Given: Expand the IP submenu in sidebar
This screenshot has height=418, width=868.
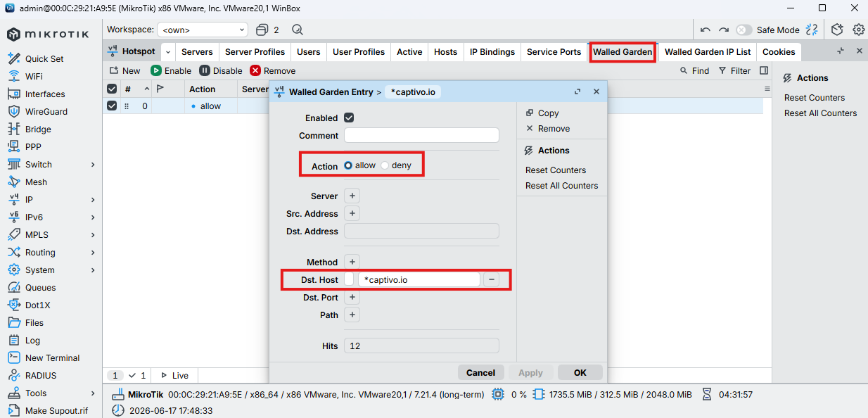Looking at the screenshot, I should point(93,199).
